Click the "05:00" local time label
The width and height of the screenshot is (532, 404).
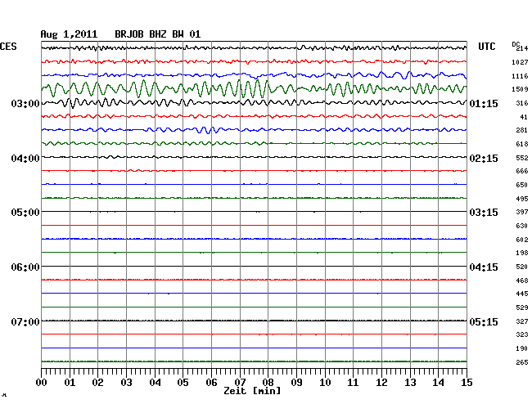[x=25, y=213]
